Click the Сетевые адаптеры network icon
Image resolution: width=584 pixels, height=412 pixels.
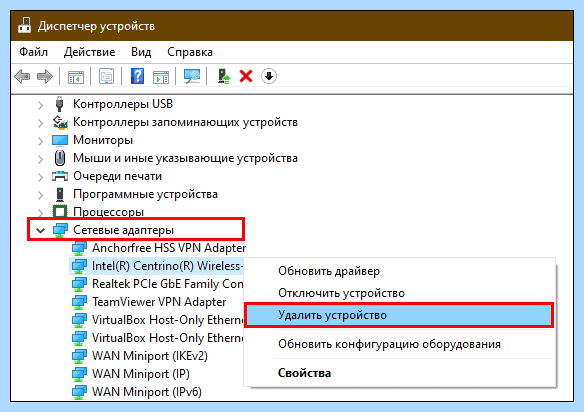tap(60, 230)
